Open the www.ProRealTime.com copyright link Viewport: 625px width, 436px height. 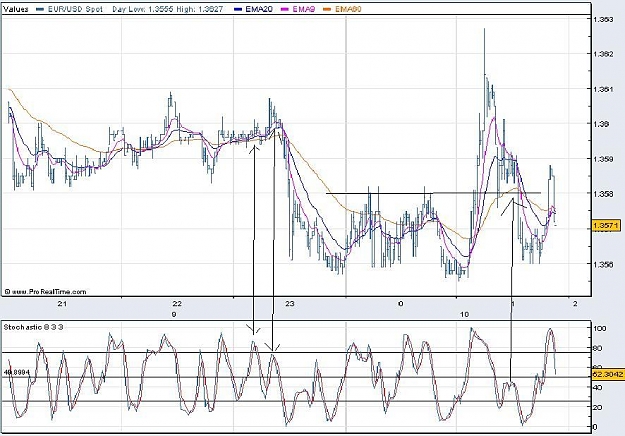pyautogui.click(x=45, y=292)
